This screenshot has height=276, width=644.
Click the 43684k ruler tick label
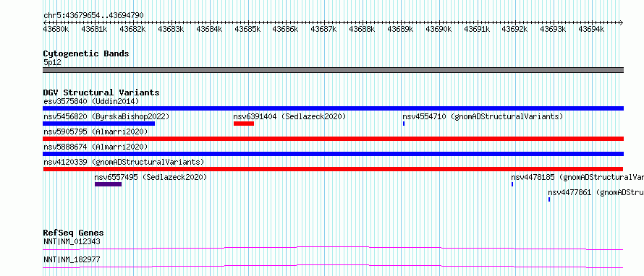tap(209, 29)
